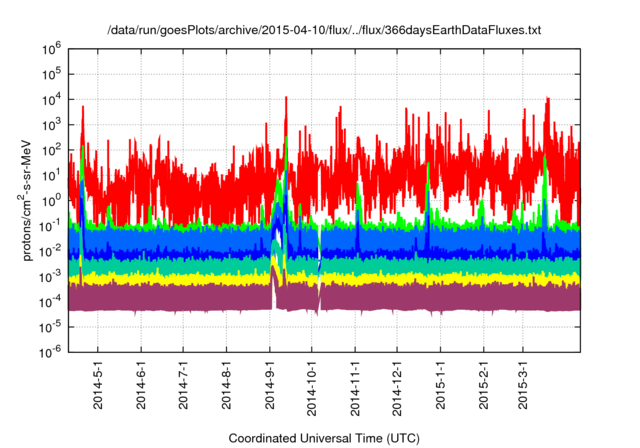Click the 10^3 y-axis tick label
Screen dimensions: 640x448
tap(51, 125)
